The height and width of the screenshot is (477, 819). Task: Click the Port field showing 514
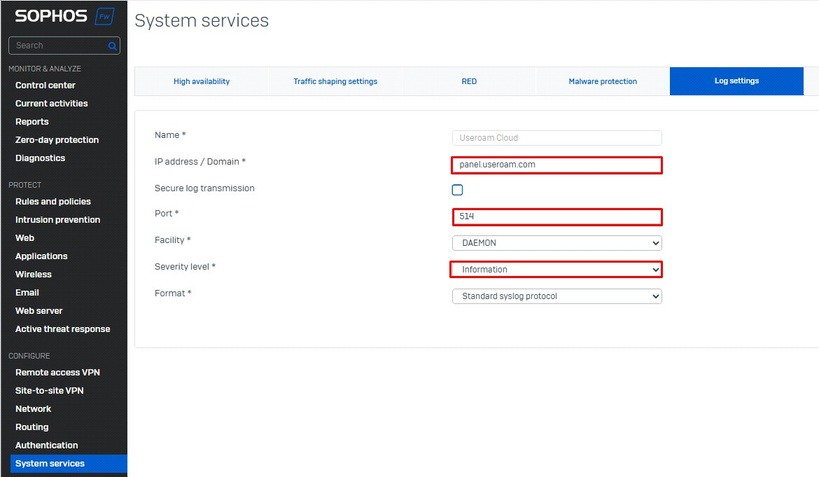point(557,216)
